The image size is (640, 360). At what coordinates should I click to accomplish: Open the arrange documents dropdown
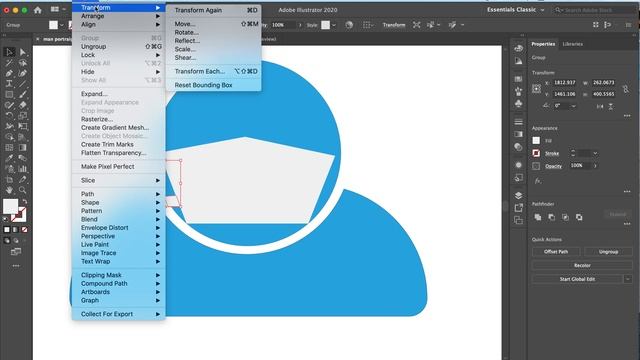point(58,9)
